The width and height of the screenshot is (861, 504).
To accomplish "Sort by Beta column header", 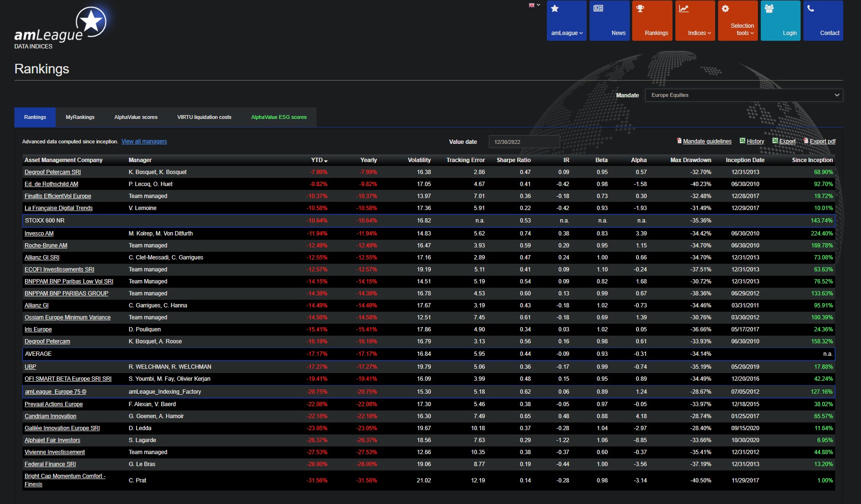I will 602,160.
